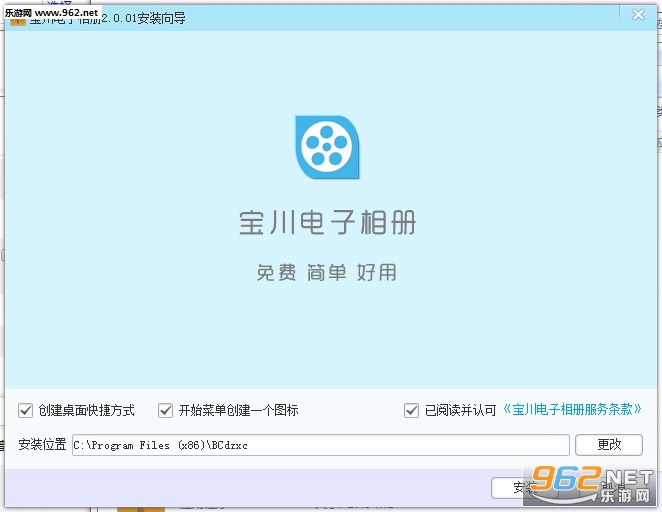
Task: Click the 开始菜单创建一个图标 label text
Action: 239,410
